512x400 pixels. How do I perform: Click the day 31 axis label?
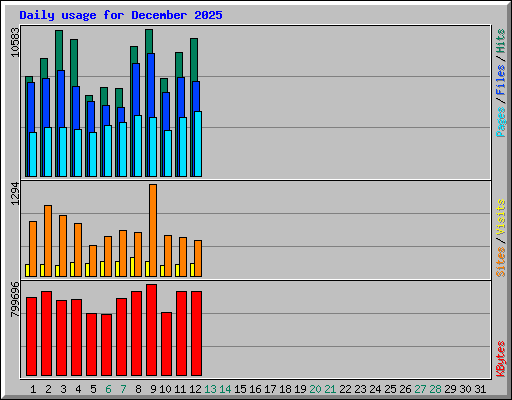[480, 389]
